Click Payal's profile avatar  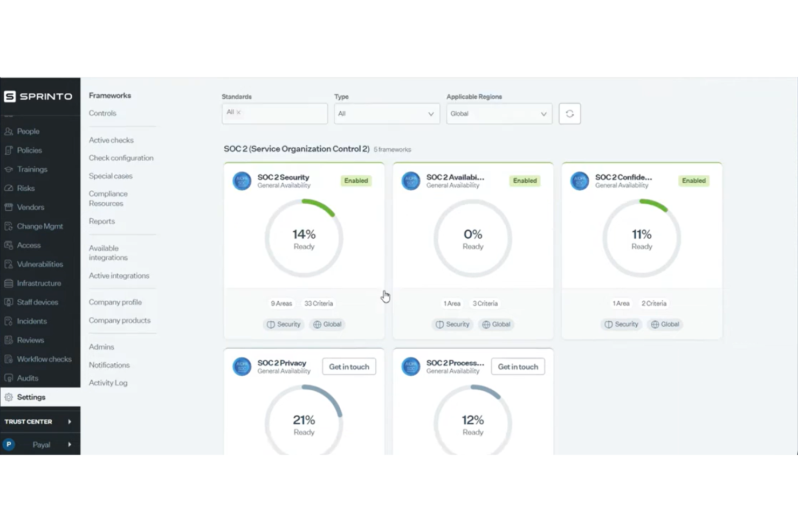tap(9, 445)
